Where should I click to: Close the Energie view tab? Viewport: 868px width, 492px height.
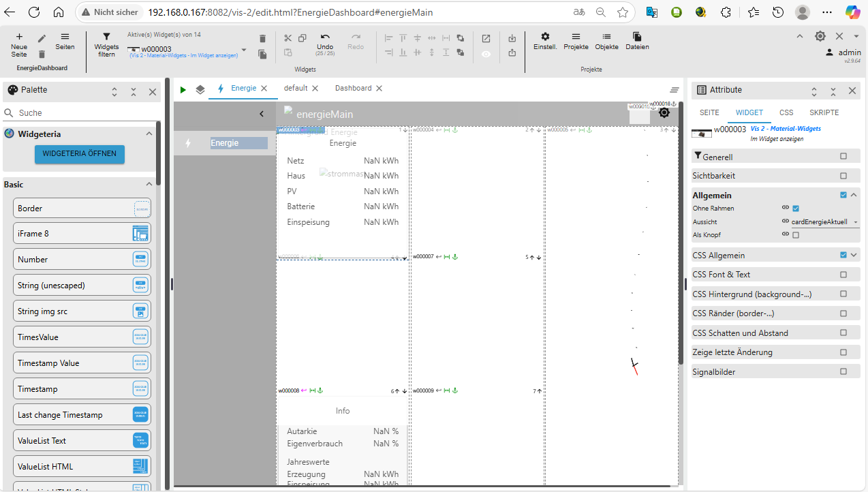click(264, 89)
